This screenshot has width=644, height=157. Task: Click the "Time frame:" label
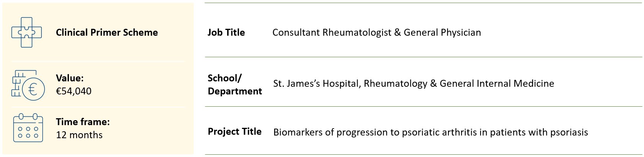pos(83,122)
